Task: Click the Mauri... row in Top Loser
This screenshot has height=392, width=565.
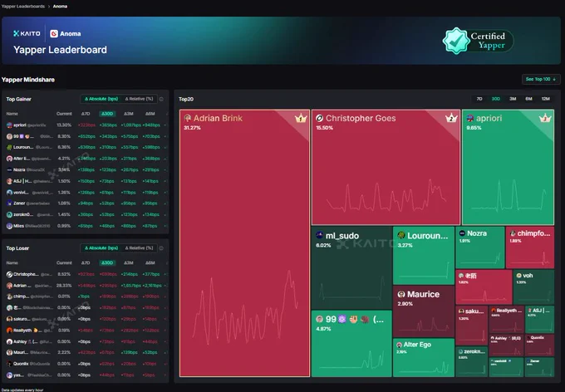Action: [x=86, y=353]
